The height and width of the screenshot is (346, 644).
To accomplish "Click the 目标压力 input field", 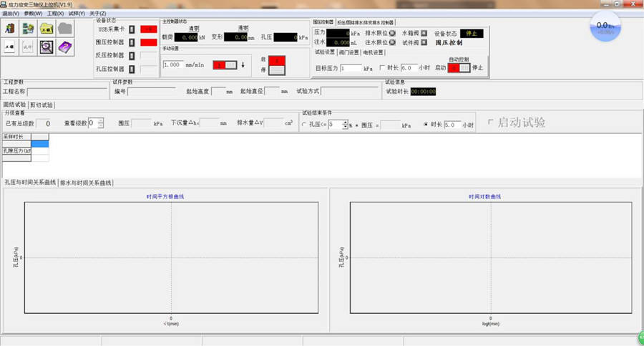I will point(351,68).
